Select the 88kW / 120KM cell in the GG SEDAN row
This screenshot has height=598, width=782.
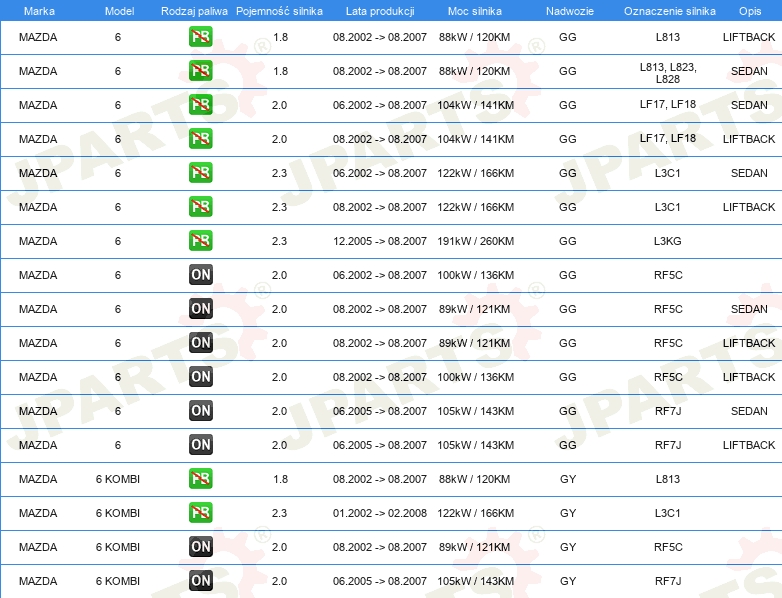pos(474,71)
